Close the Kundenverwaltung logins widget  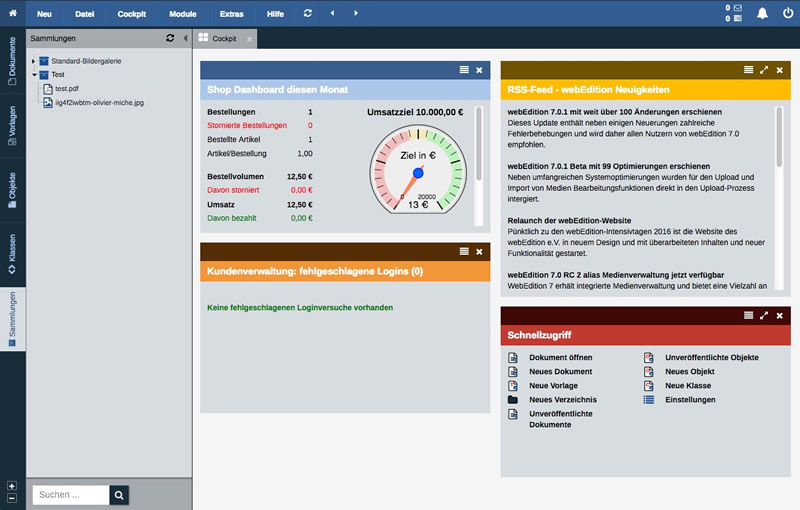pyautogui.click(x=479, y=252)
